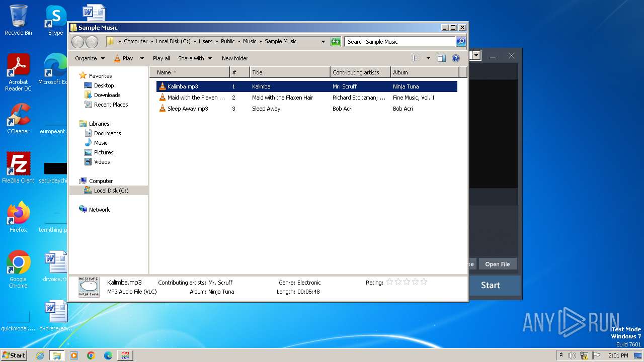Open address bar previous locations dropdown

point(323,42)
